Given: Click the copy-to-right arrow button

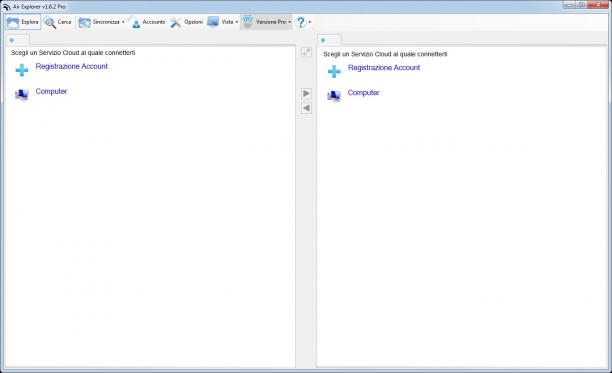Looking at the screenshot, I should pos(306,94).
